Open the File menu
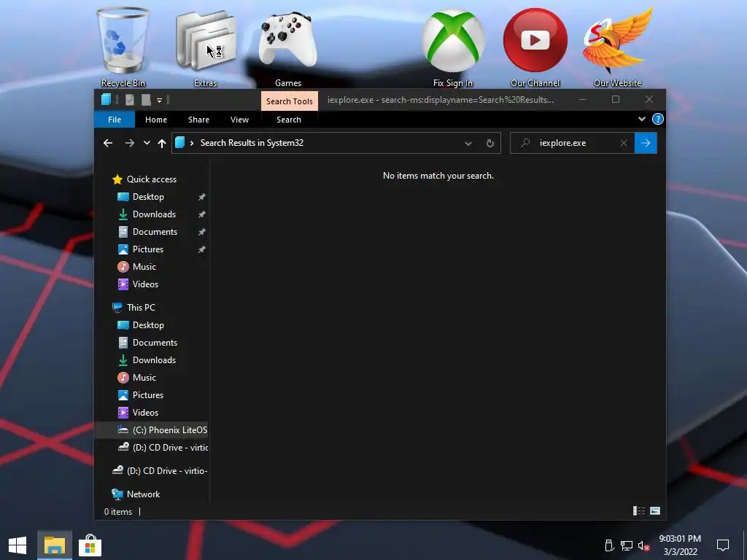The image size is (747, 560). click(x=115, y=120)
